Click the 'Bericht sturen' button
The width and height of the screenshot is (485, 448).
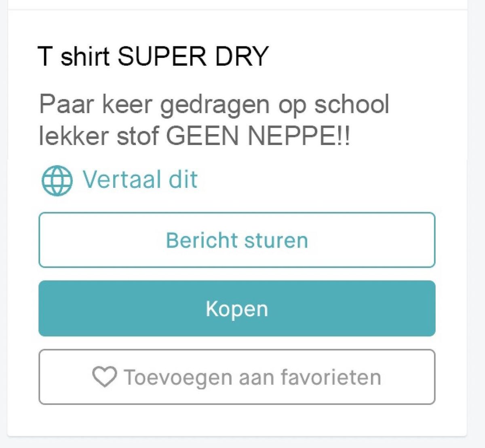[x=237, y=240]
